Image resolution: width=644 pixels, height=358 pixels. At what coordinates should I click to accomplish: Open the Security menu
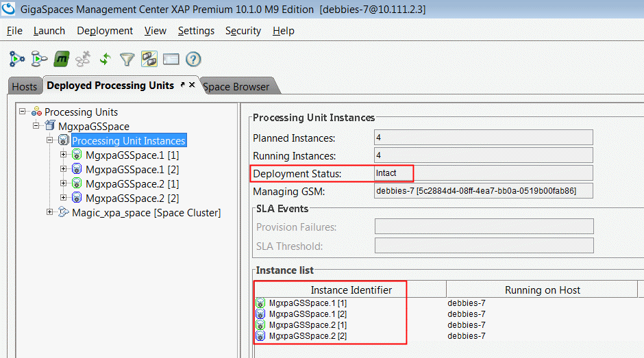243,31
